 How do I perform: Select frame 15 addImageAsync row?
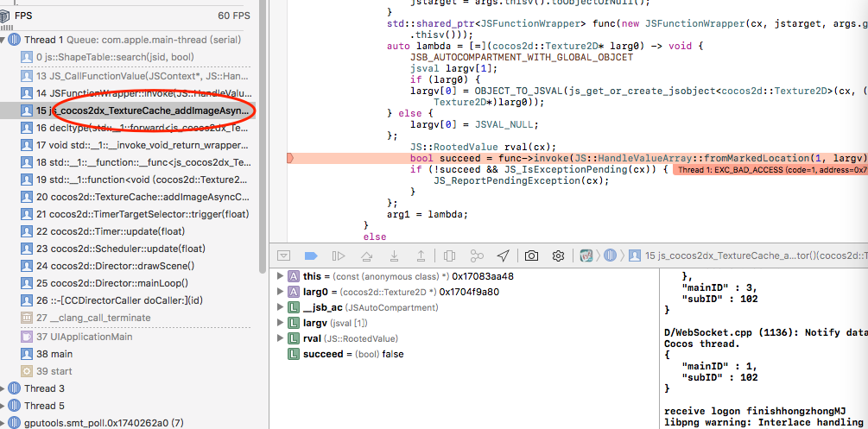(x=128, y=110)
